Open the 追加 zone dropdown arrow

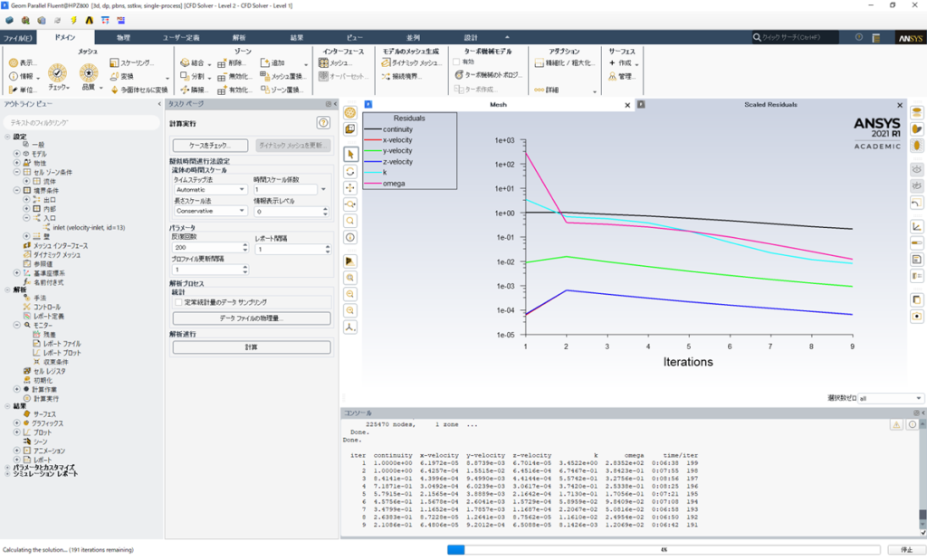306,64
